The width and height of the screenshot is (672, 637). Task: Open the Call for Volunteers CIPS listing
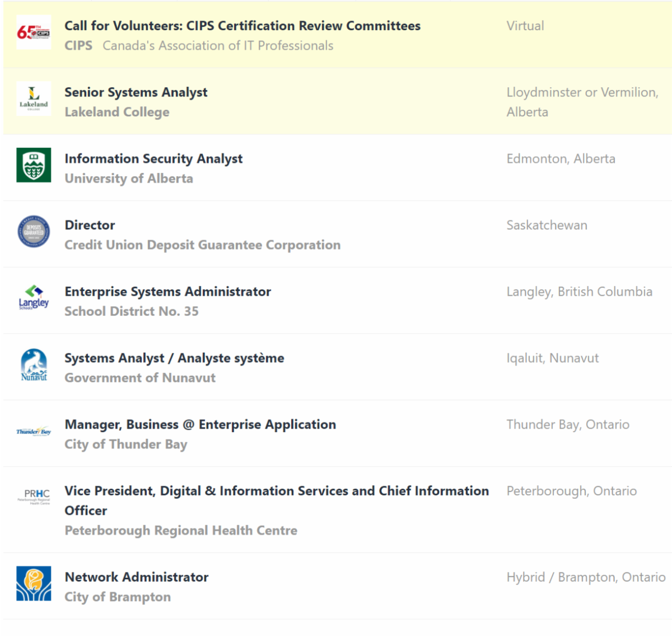click(x=242, y=26)
